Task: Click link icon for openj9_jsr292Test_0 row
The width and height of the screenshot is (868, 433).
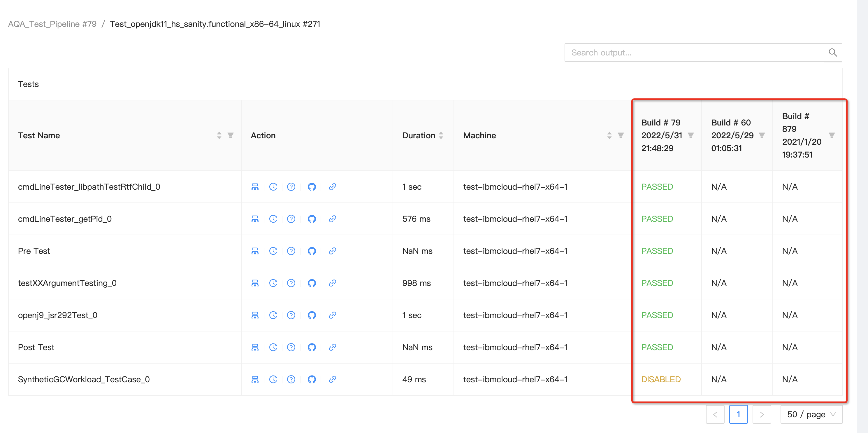Action: click(x=332, y=315)
